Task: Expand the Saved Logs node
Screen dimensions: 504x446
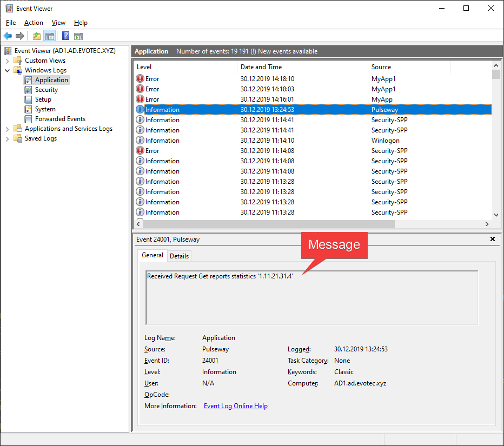Action: [x=8, y=138]
